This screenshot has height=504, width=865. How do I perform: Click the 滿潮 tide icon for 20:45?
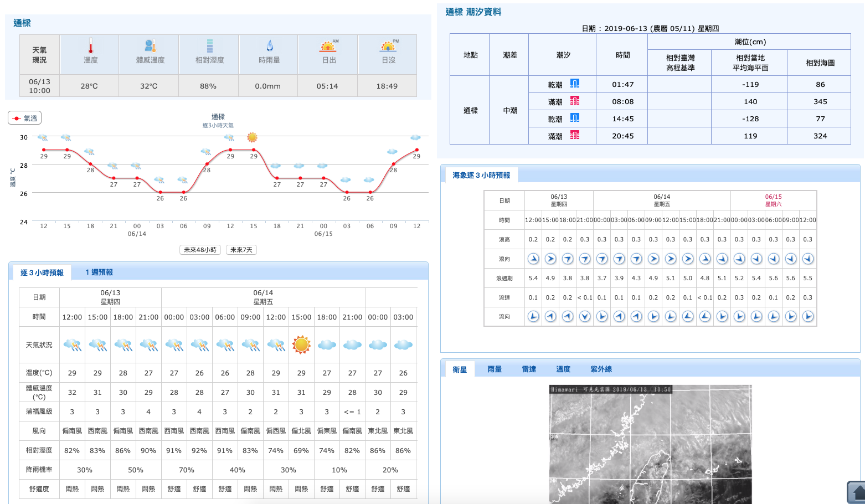coord(575,135)
